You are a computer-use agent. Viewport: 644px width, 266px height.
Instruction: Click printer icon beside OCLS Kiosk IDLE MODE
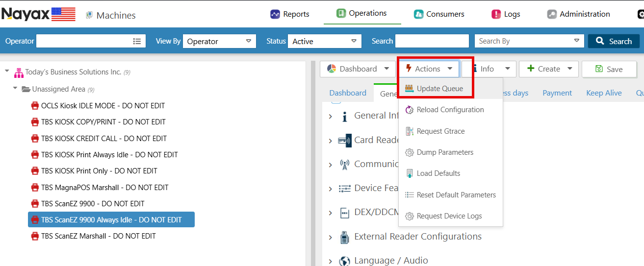(35, 105)
